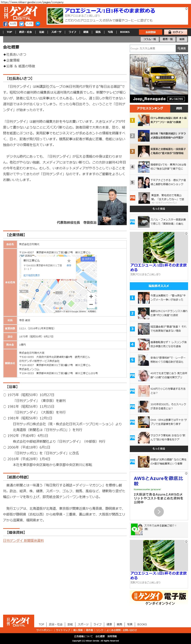This screenshot has height=644, width=191.
Task: Open footer サイトマップ link
Action: 63,630
